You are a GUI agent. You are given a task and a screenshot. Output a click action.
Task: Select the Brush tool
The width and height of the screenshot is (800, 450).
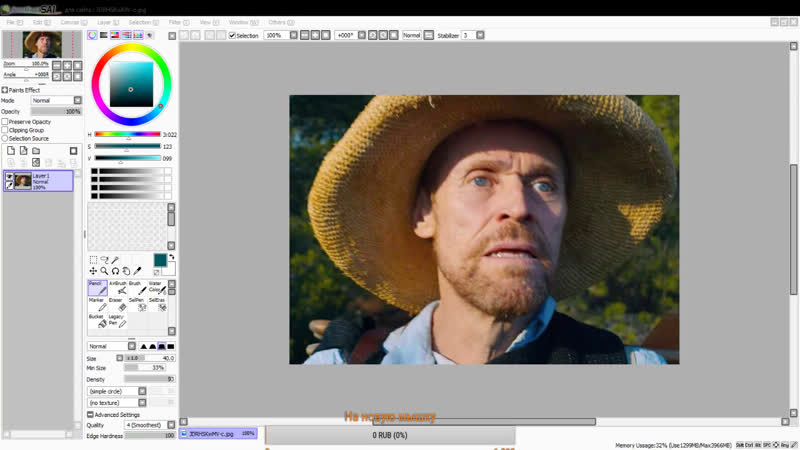(137, 288)
